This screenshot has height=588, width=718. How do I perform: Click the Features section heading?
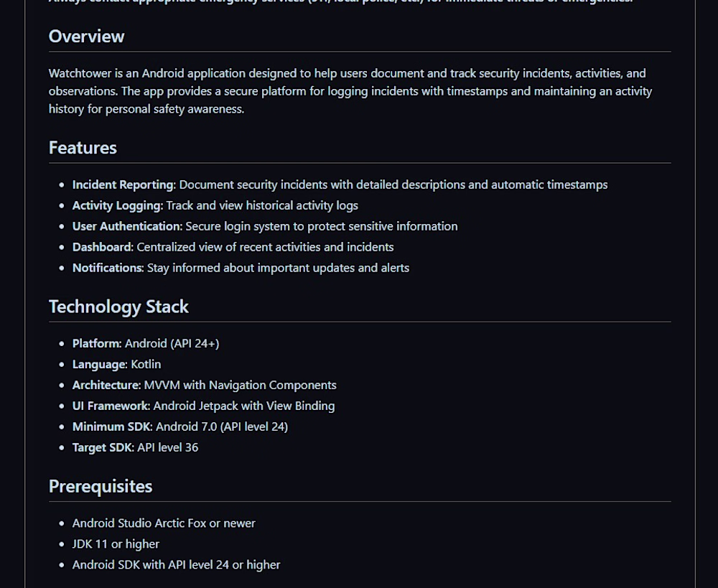[x=83, y=148]
